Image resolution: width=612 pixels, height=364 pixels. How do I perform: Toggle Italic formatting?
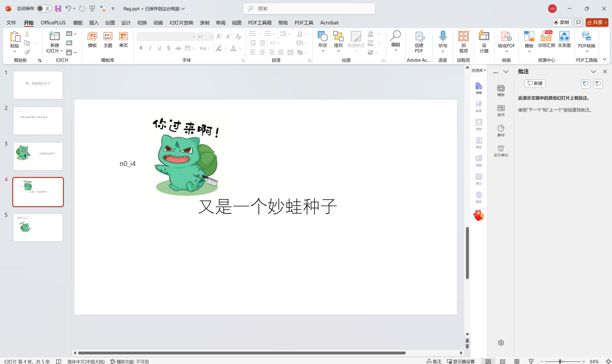(x=150, y=48)
